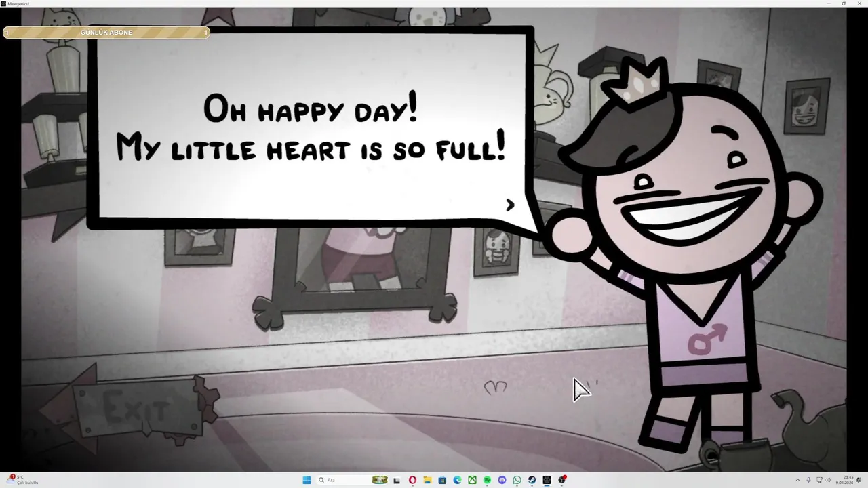868x488 pixels.
Task: Click the smiling portrait frame upper right
Action: [807, 107]
